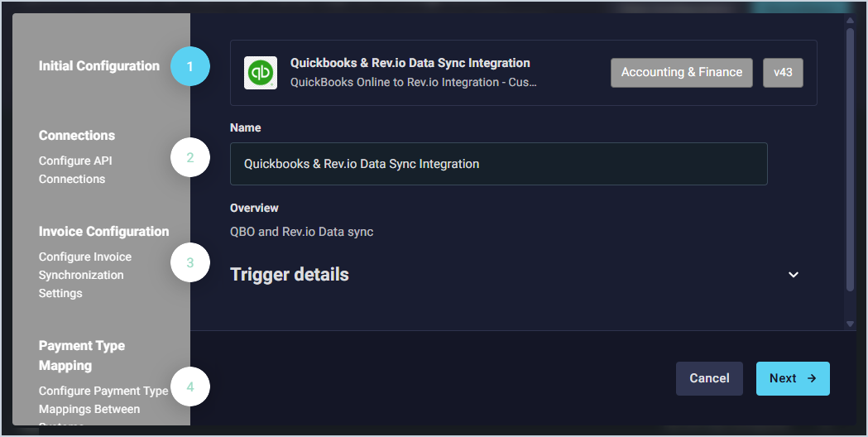The image size is (868, 437).
Task: Click 'Configure Payment Type Mappings Between' text
Action: pos(103,400)
